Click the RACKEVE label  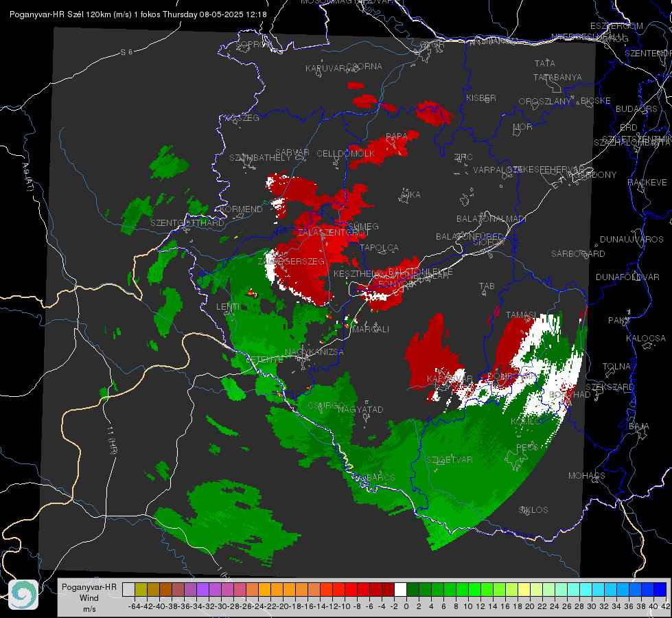click(647, 183)
